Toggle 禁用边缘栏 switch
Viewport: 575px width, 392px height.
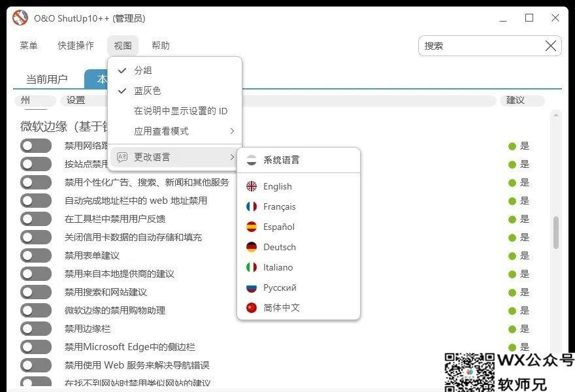(36, 329)
